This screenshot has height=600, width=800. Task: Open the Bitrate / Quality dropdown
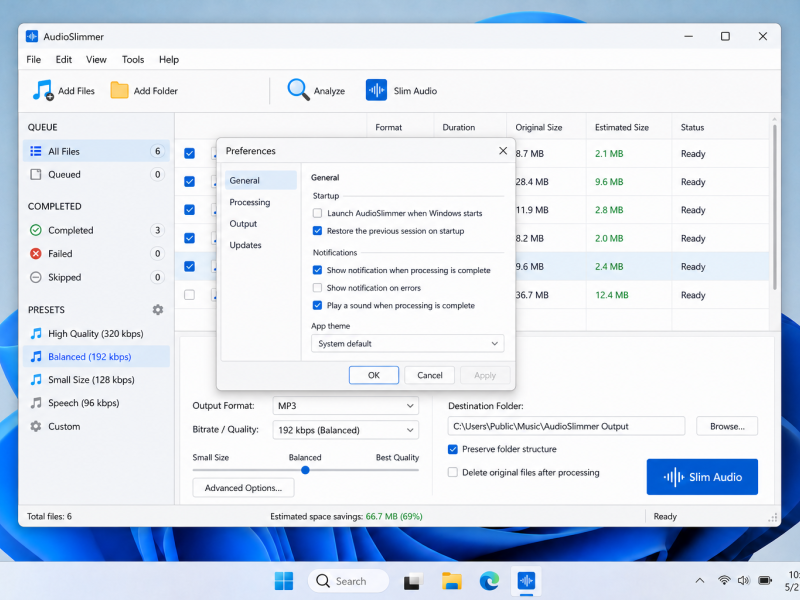point(346,430)
